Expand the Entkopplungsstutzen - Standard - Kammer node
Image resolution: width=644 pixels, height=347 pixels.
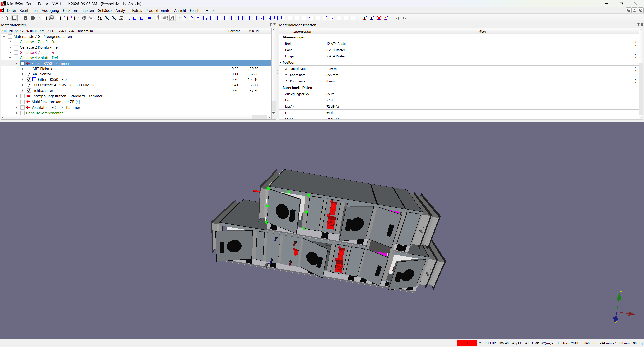point(16,96)
